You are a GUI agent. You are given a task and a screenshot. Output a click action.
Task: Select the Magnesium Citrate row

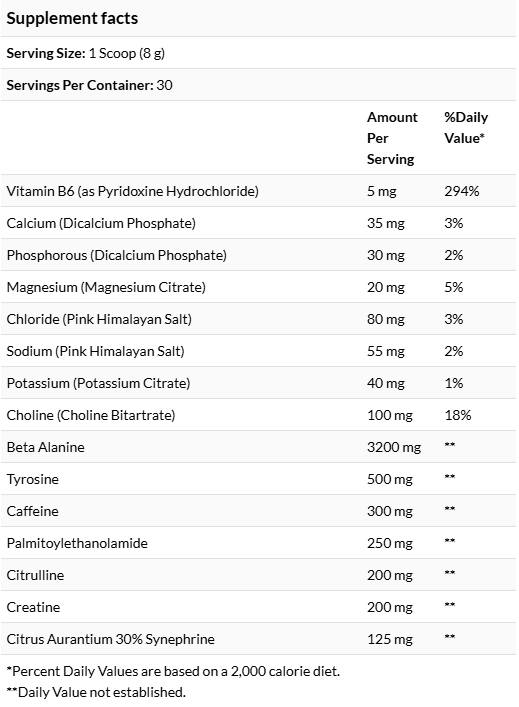258,287
